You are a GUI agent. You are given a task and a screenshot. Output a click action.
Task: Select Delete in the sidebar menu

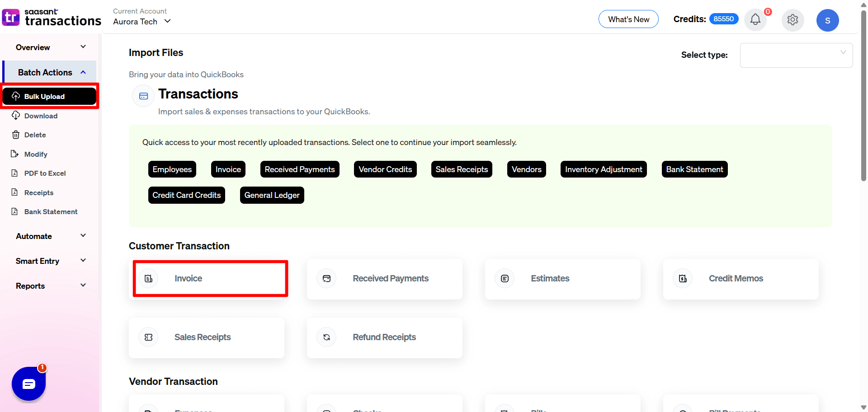35,135
